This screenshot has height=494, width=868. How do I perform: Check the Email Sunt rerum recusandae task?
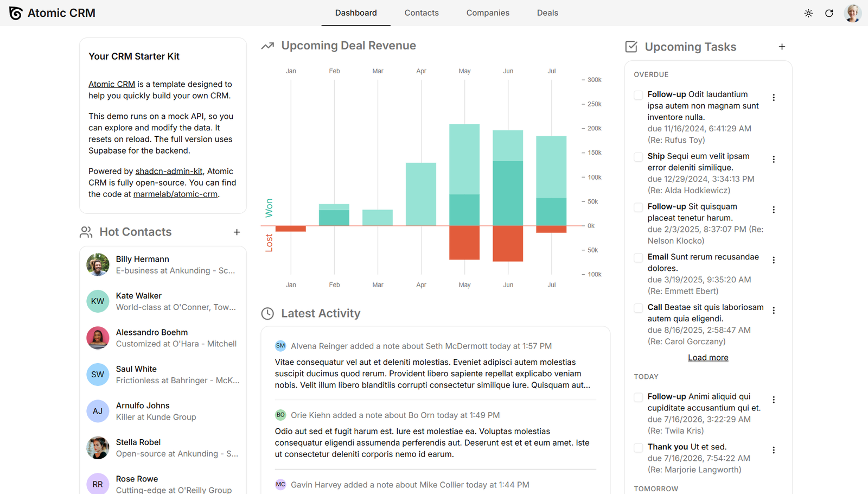[x=639, y=258]
